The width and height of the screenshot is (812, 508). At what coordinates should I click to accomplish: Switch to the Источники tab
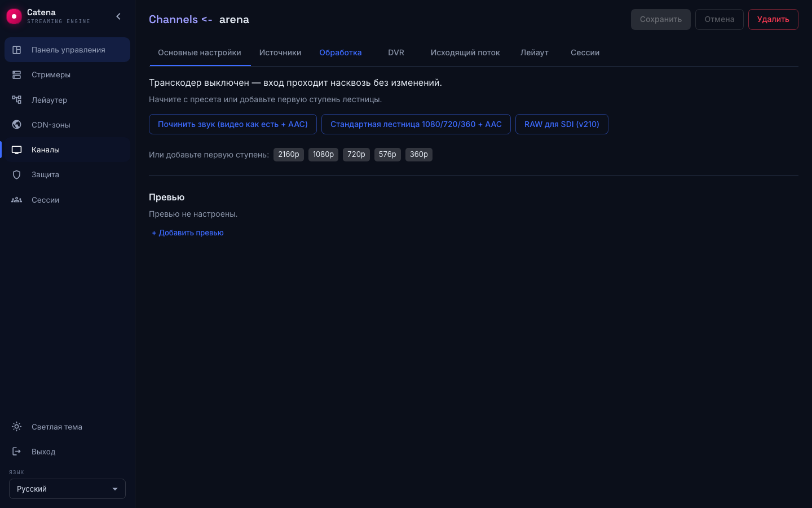click(280, 52)
